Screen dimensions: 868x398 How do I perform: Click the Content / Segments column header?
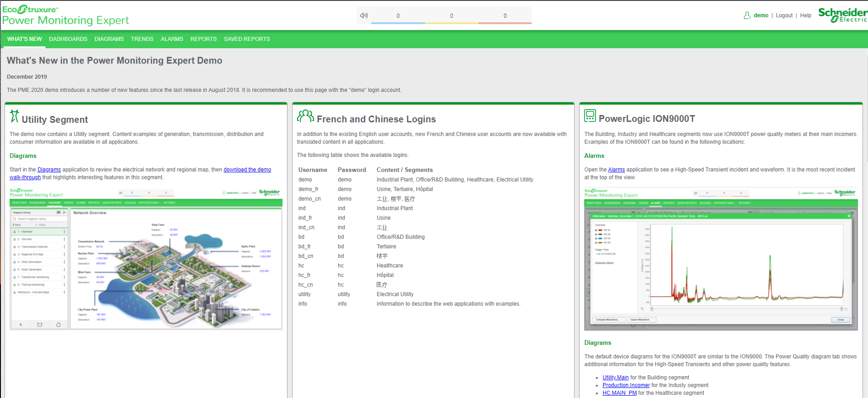[404, 170]
